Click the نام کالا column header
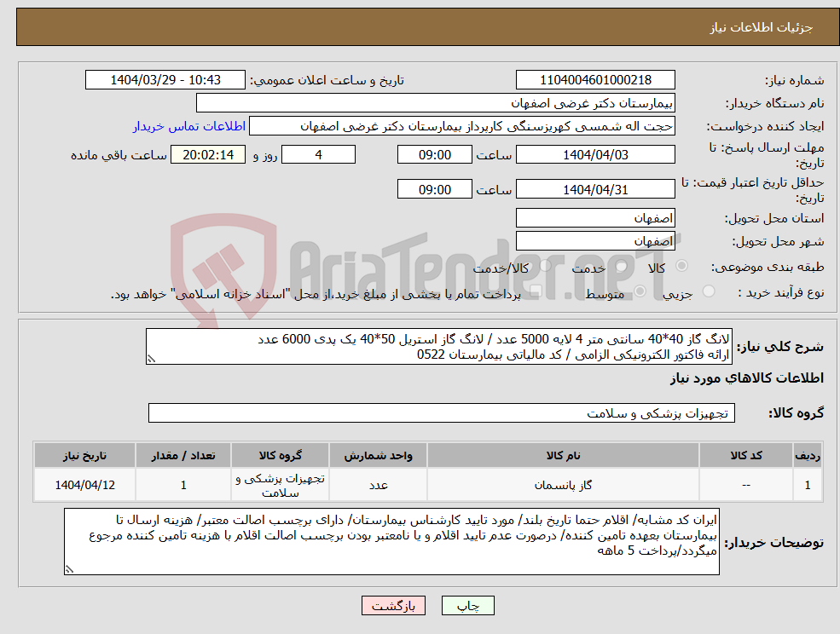The image size is (840, 634). 563,456
